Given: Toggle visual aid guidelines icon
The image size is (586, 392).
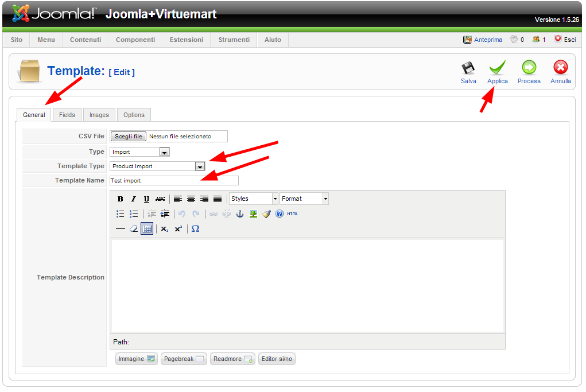Looking at the screenshot, I should click(x=147, y=229).
